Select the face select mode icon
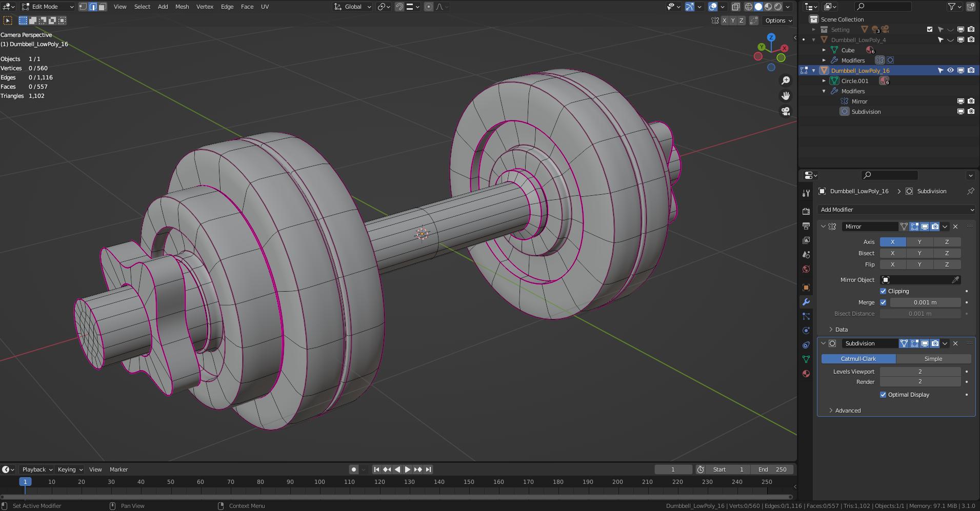Screen dimensions: 980x511 coord(102,7)
